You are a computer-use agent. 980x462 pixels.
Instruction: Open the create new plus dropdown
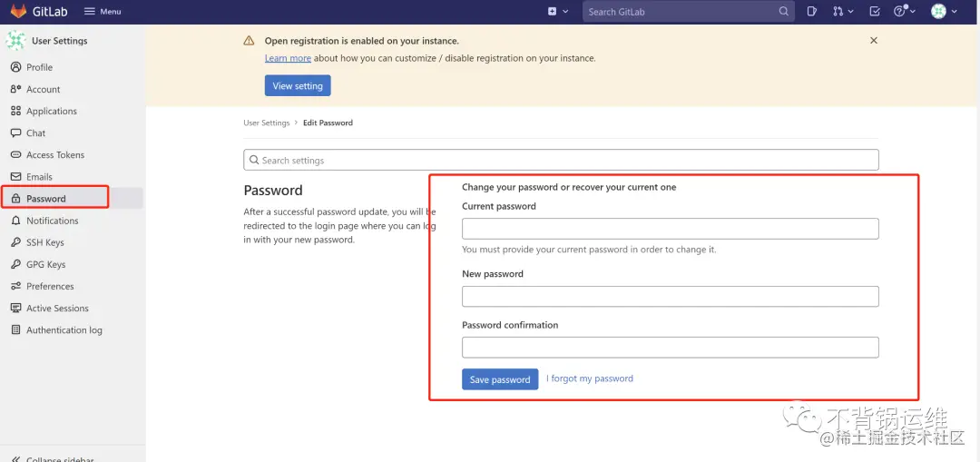[x=558, y=11]
